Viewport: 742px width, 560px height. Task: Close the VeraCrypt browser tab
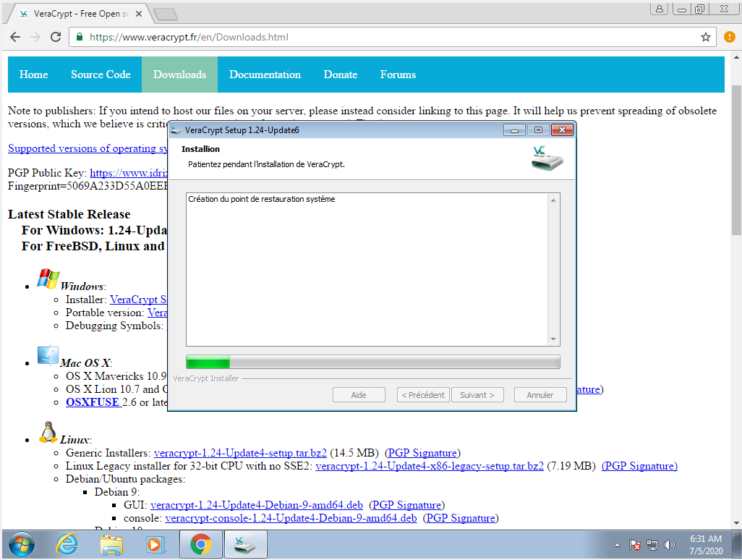click(139, 14)
